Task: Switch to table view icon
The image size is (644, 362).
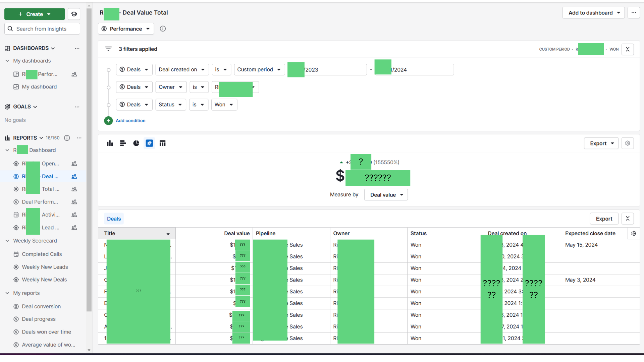Action: click(x=163, y=143)
